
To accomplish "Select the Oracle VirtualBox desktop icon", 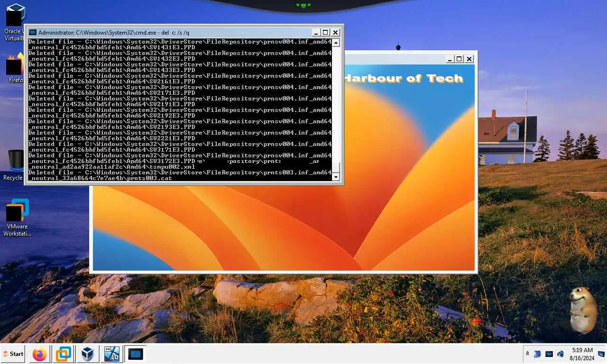I will click(x=14, y=22).
